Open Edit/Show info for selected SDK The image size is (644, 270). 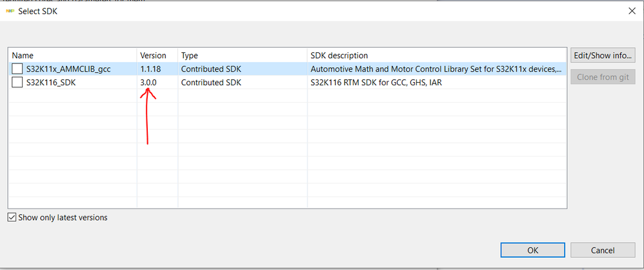(603, 56)
